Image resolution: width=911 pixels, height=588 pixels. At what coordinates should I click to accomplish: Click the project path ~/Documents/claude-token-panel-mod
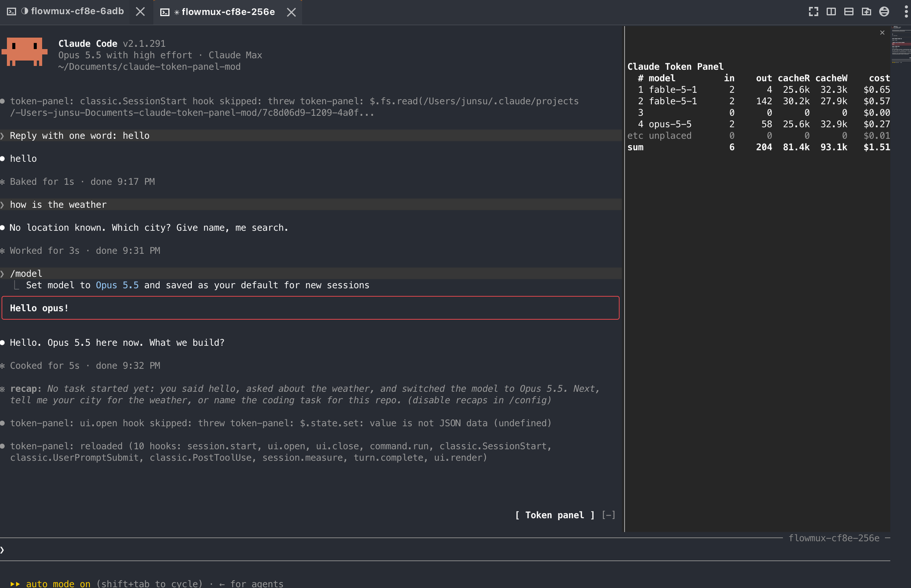click(x=149, y=67)
